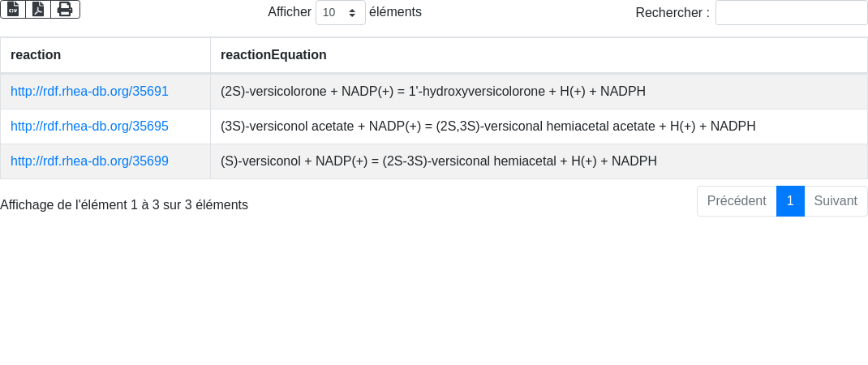This screenshot has width=868, height=365.
Task: Go to the Suivant page
Action: (836, 201)
